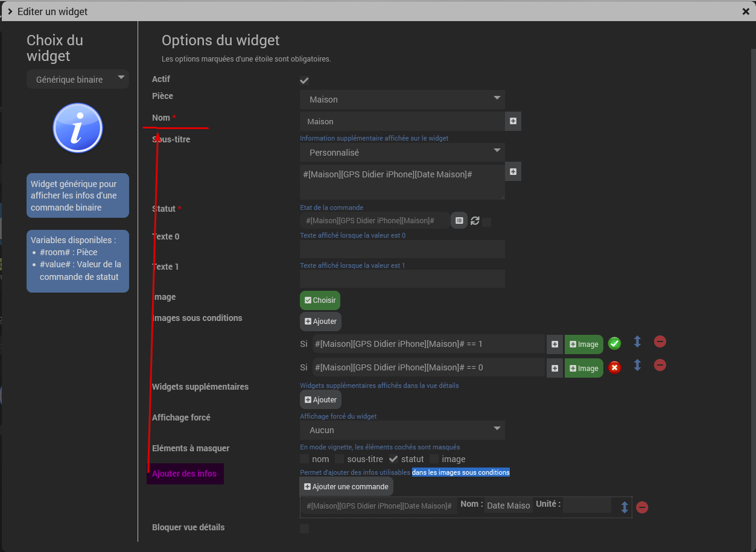Click the blue info widget icon
The width and height of the screenshot is (756, 552).
[78, 128]
